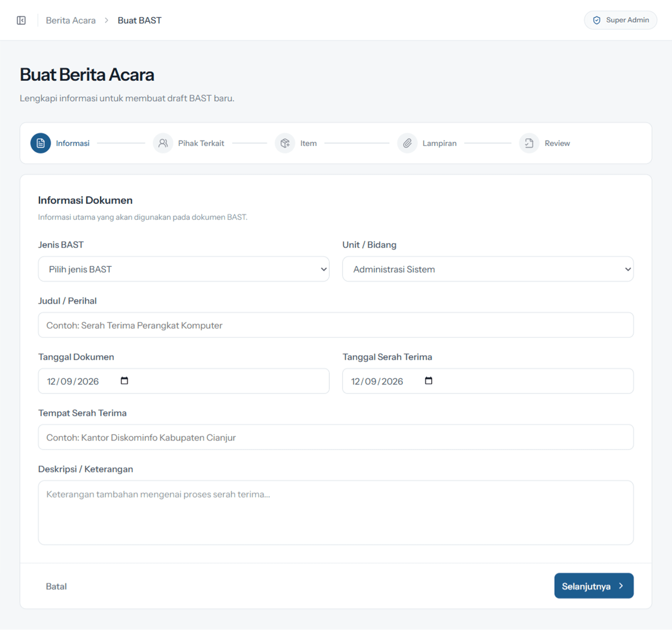Go to the Review step label
672x630 pixels.
pos(557,143)
